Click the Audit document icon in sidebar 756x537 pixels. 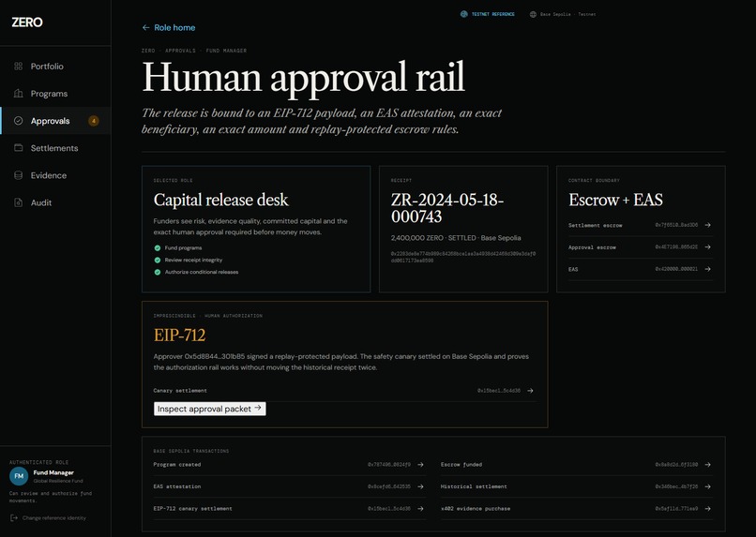[19, 202]
